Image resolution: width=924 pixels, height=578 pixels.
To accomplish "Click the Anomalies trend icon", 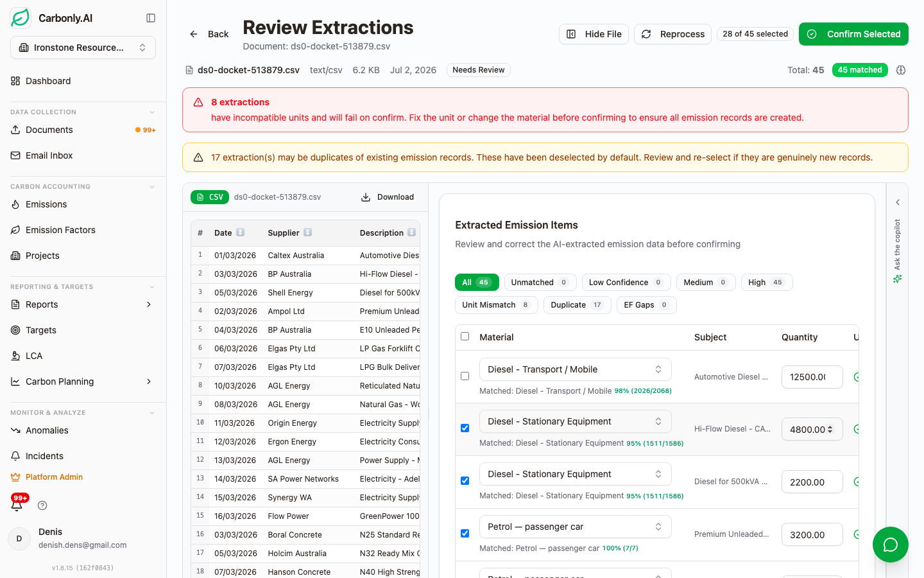I will (15, 430).
